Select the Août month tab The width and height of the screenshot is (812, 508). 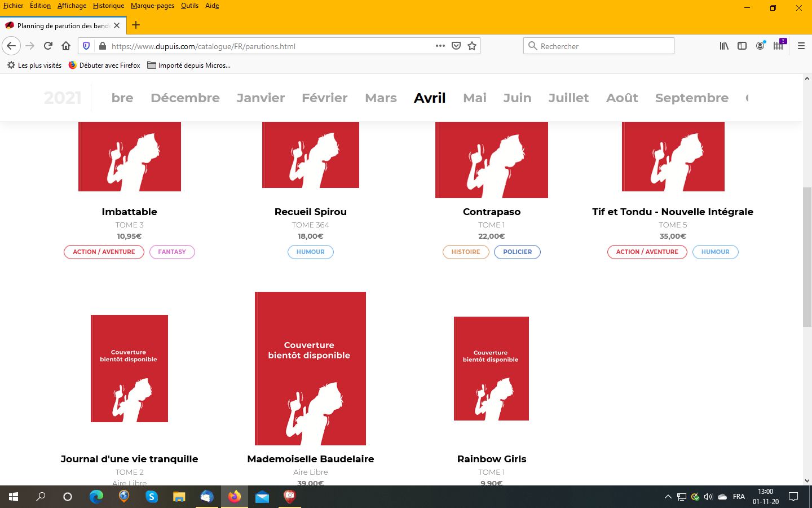tap(622, 98)
